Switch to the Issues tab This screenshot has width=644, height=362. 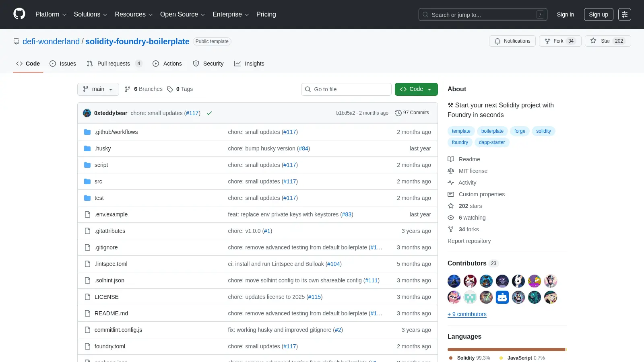63,64
